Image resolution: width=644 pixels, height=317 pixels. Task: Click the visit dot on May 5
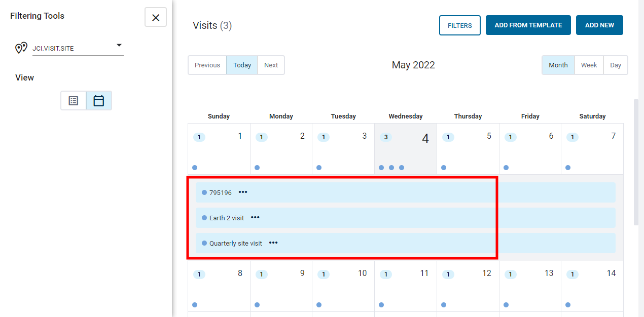point(444,168)
